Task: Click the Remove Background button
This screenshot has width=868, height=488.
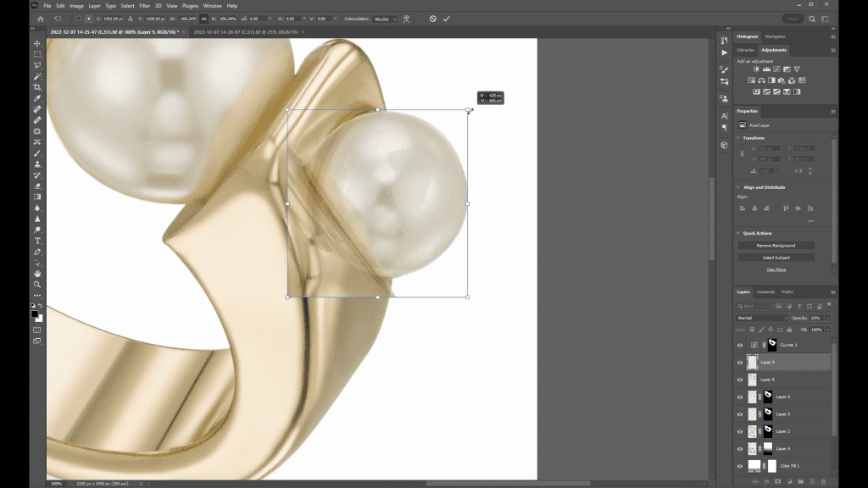Action: coord(776,246)
